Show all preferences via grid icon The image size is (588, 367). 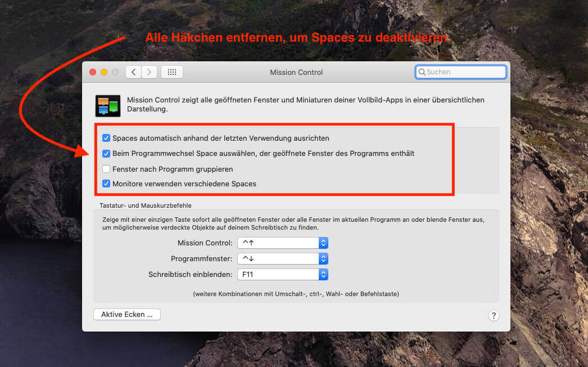point(172,72)
